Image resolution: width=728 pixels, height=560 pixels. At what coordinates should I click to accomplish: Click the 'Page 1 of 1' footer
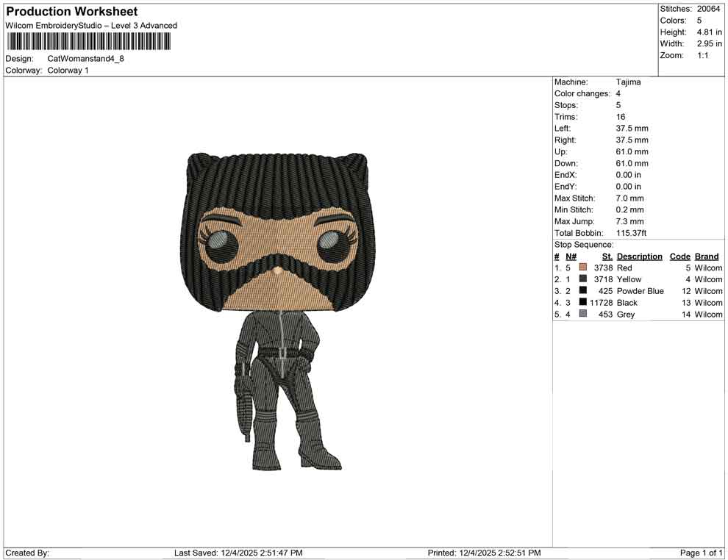(701, 553)
